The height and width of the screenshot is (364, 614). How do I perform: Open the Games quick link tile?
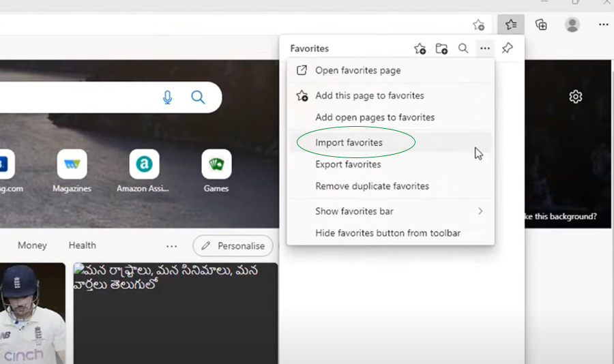[x=216, y=170]
